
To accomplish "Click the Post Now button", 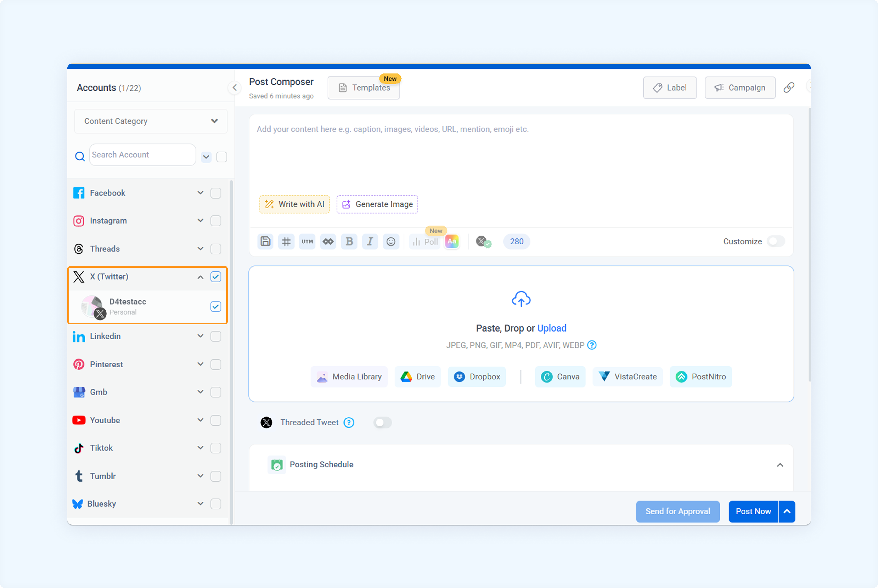I will pos(754,512).
